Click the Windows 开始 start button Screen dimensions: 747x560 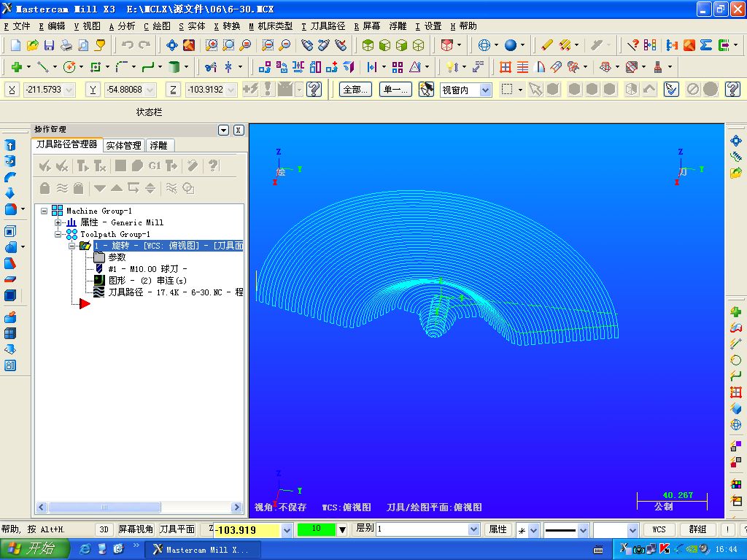(x=34, y=549)
